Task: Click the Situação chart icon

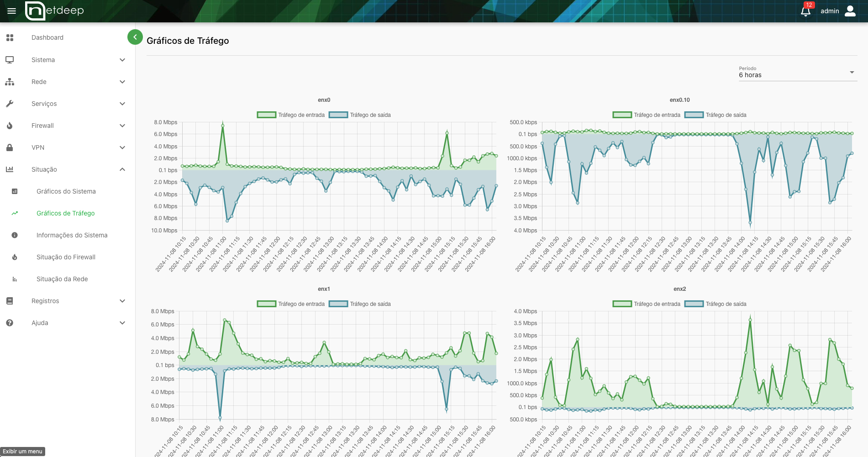Action: click(x=10, y=169)
